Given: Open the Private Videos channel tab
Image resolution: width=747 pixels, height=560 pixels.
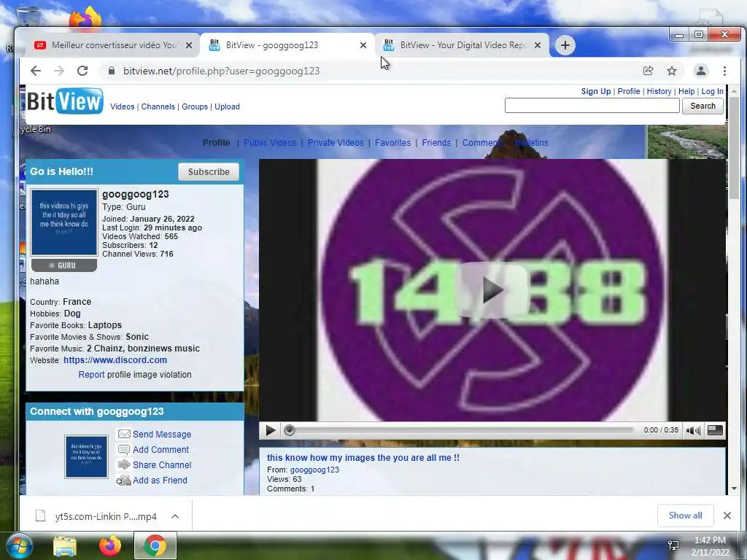Looking at the screenshot, I should (x=336, y=143).
